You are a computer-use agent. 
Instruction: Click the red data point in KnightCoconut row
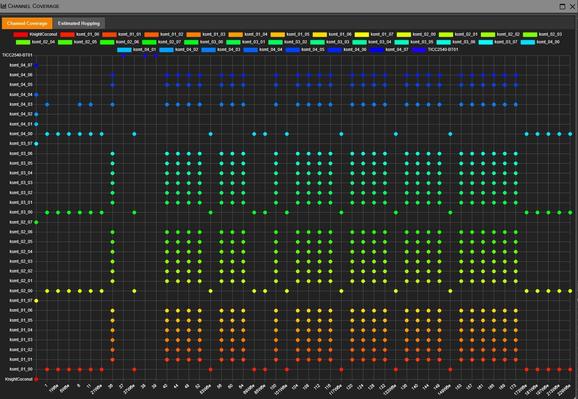[x=36, y=379]
